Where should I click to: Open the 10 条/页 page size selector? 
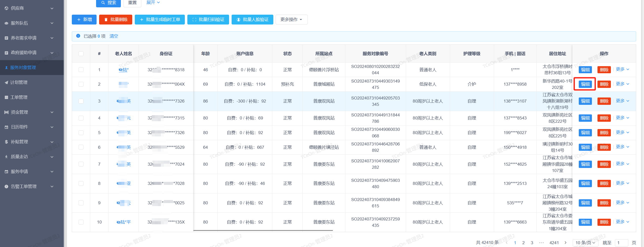pyautogui.click(x=585, y=243)
